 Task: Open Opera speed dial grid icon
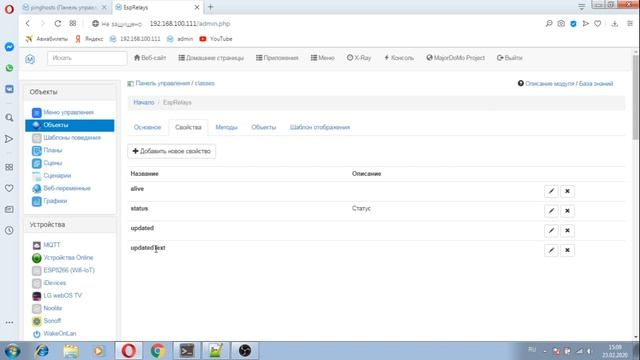point(73,24)
